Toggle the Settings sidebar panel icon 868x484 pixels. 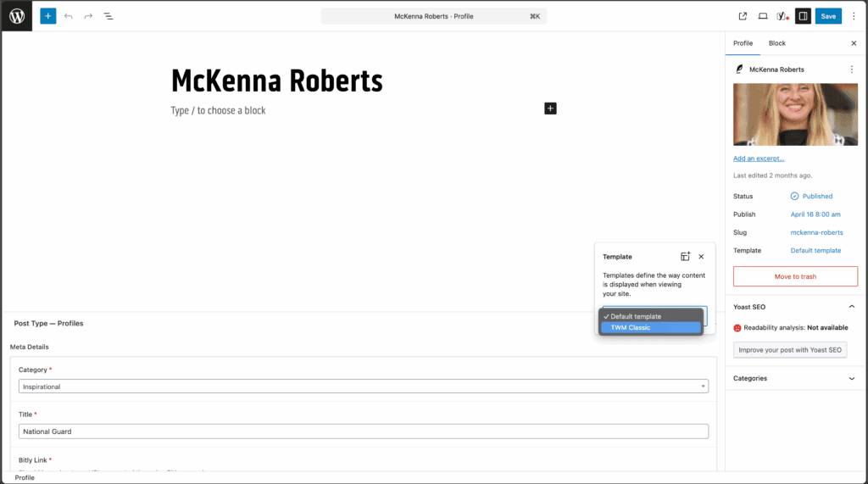tap(803, 16)
